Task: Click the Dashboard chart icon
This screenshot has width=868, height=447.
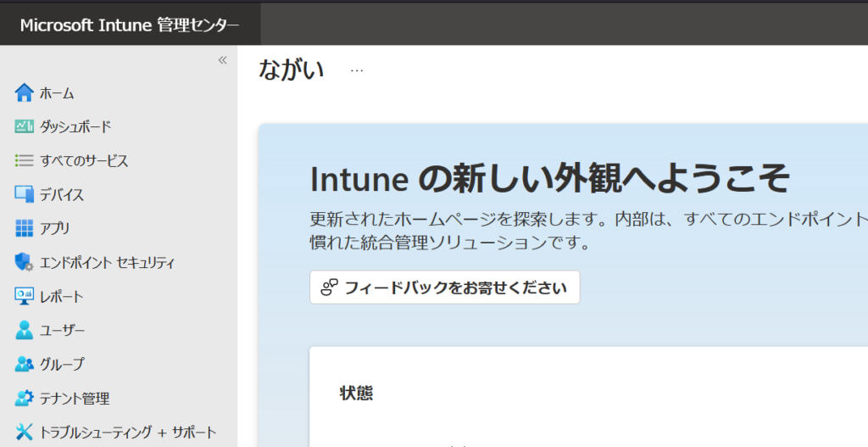Action: pos(24,126)
